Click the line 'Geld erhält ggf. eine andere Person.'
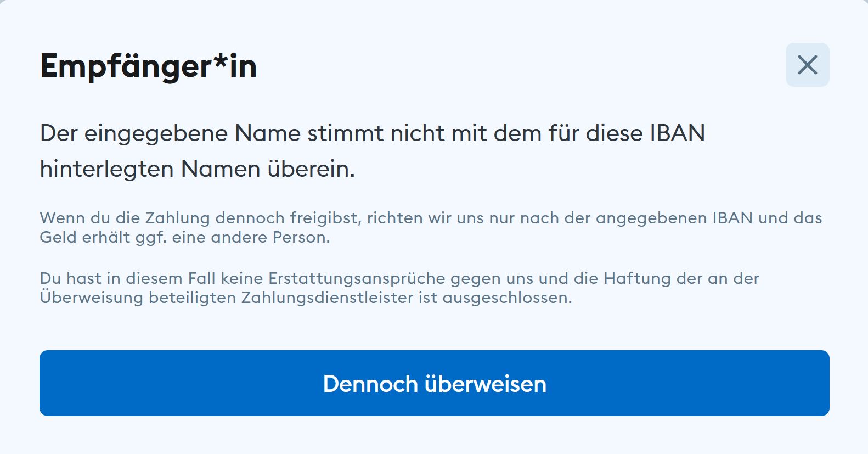This screenshot has width=868, height=454. (185, 237)
